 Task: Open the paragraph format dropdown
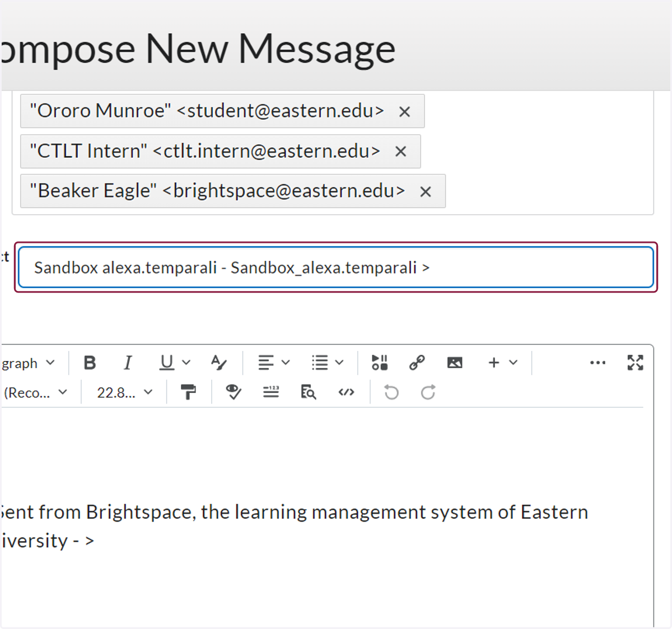click(28, 363)
